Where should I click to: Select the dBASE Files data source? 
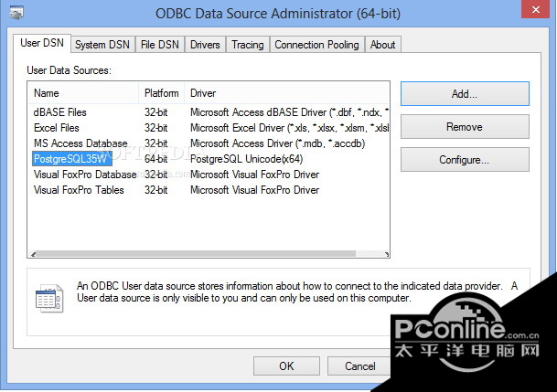[x=60, y=112]
